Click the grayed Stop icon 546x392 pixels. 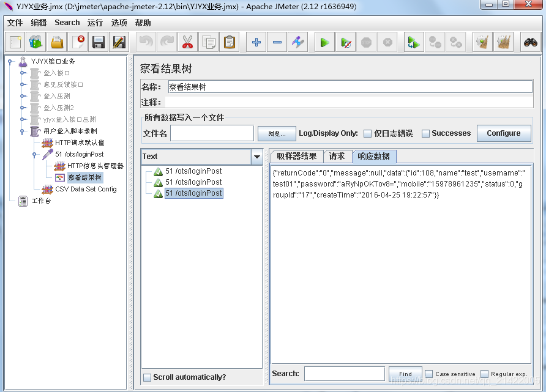point(366,42)
